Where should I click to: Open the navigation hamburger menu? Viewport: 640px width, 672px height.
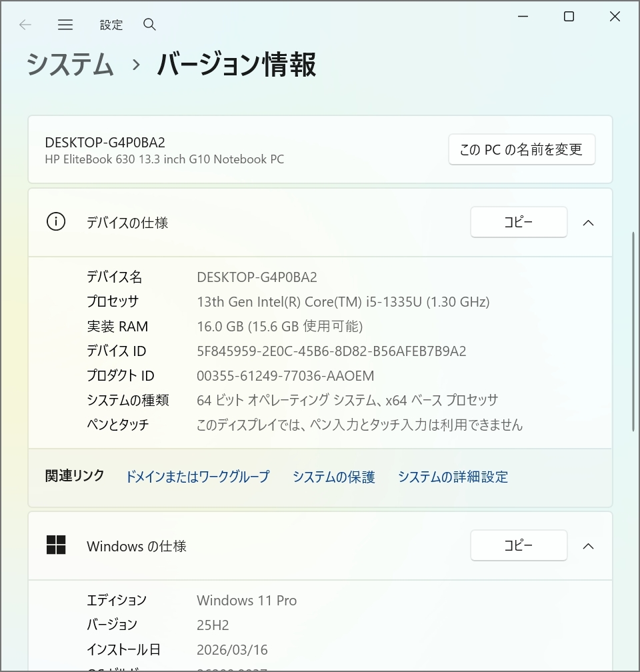tap(65, 25)
